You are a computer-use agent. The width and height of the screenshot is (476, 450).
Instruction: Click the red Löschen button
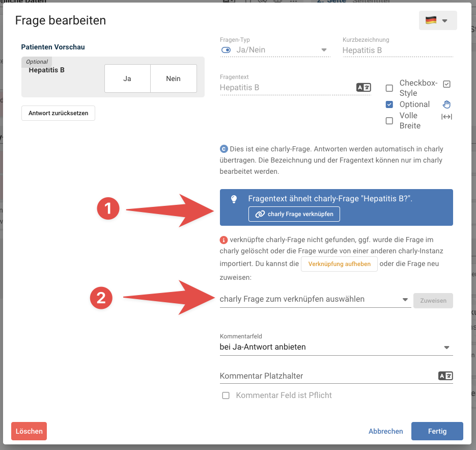pos(29,431)
